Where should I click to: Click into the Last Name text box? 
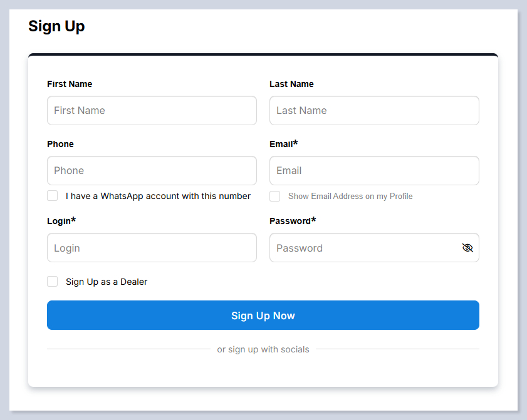[x=374, y=111]
